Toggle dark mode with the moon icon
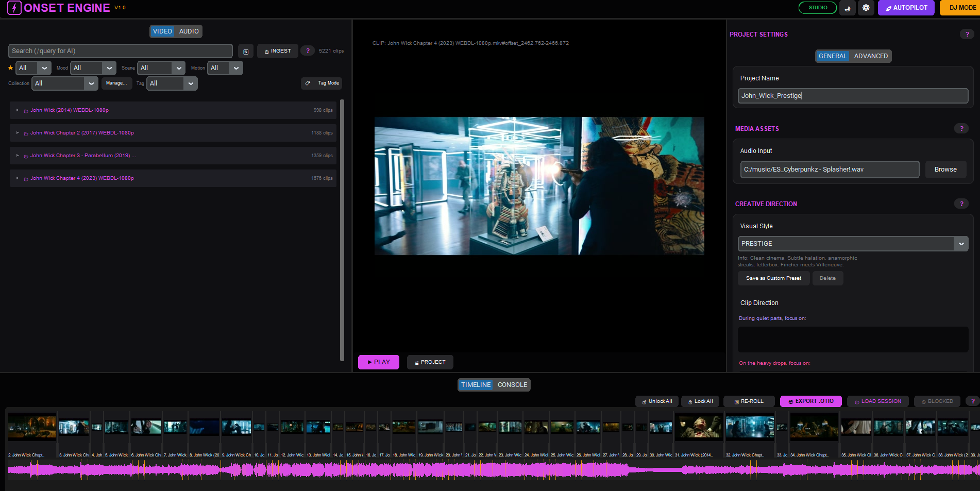The height and width of the screenshot is (491, 980). click(x=847, y=8)
